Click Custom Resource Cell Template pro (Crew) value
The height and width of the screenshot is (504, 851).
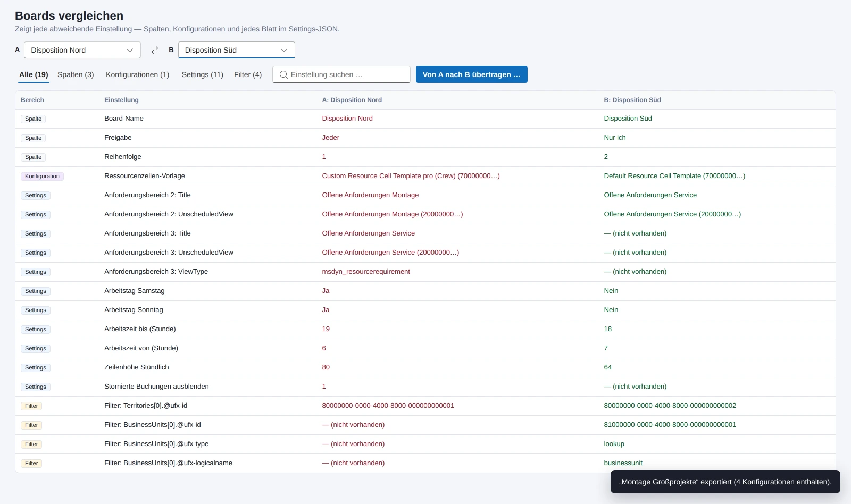click(411, 176)
